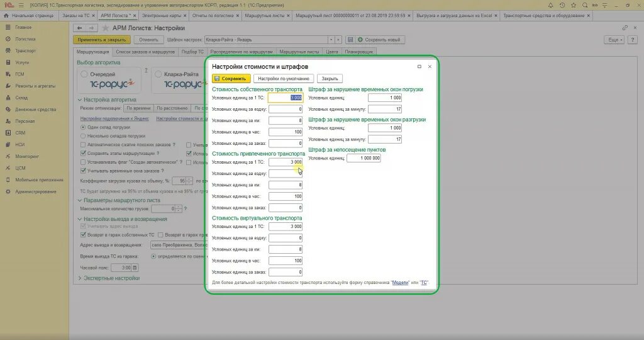Open main menu hamburger icon
Viewport: 644px width, 340px height.
21,5
